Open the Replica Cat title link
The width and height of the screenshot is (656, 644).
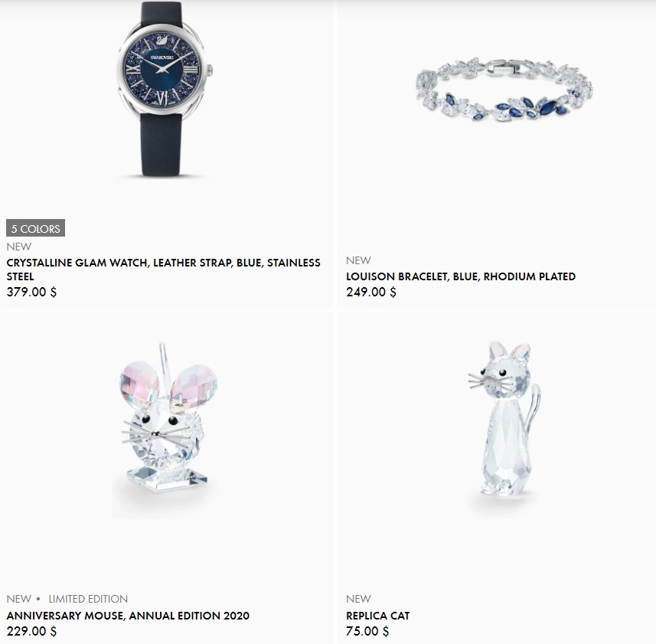[378, 616]
